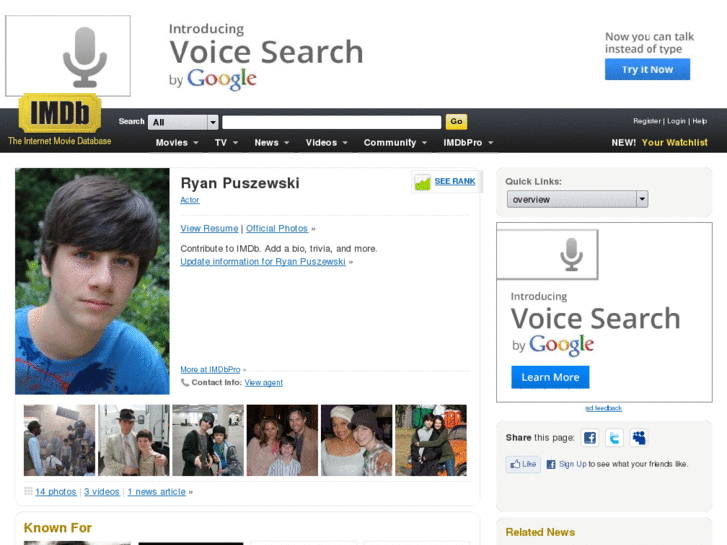Screen dimensions: 727x545
Task: Open thumbnail with person in sunglasses pointing
Action: (208, 440)
